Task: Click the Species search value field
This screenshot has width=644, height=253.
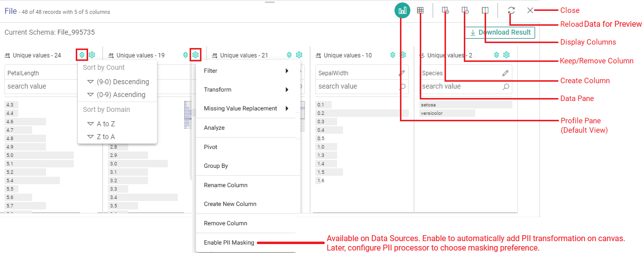Action: pyautogui.click(x=460, y=86)
